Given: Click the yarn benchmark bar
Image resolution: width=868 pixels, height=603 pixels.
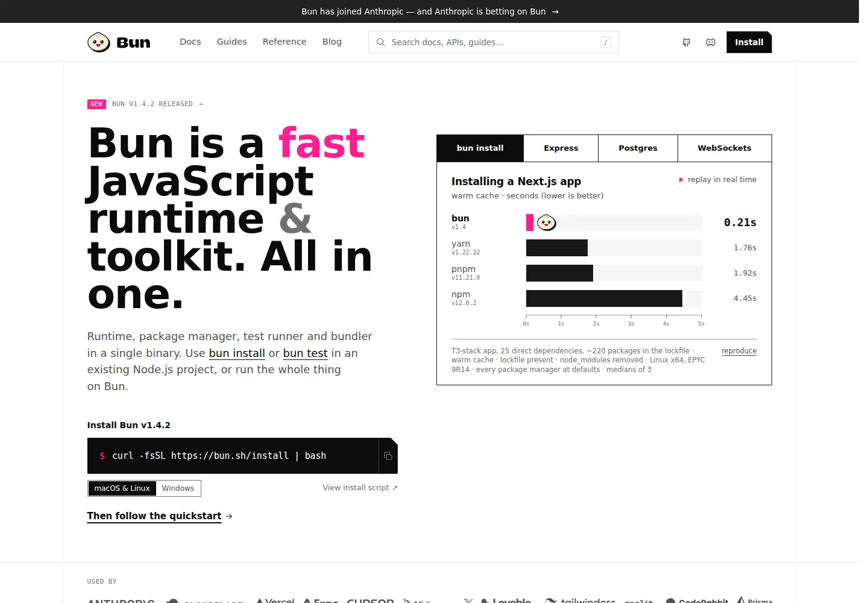Looking at the screenshot, I should click(x=557, y=248).
